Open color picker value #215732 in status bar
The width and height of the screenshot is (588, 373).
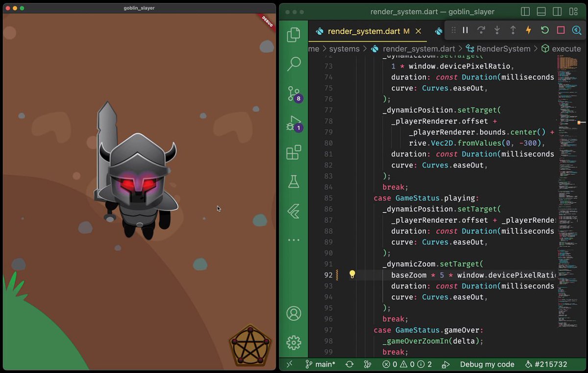click(546, 364)
